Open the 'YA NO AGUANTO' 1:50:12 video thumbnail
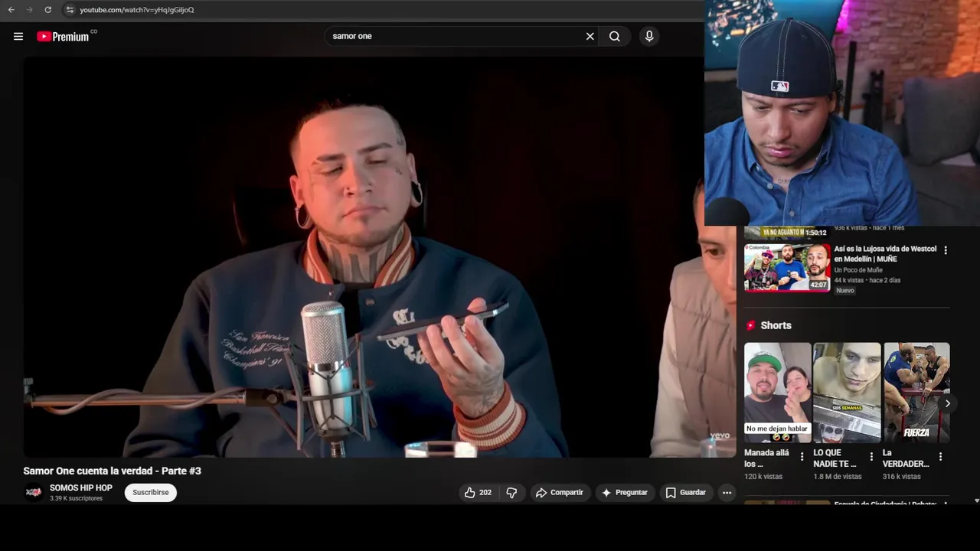 (787, 232)
